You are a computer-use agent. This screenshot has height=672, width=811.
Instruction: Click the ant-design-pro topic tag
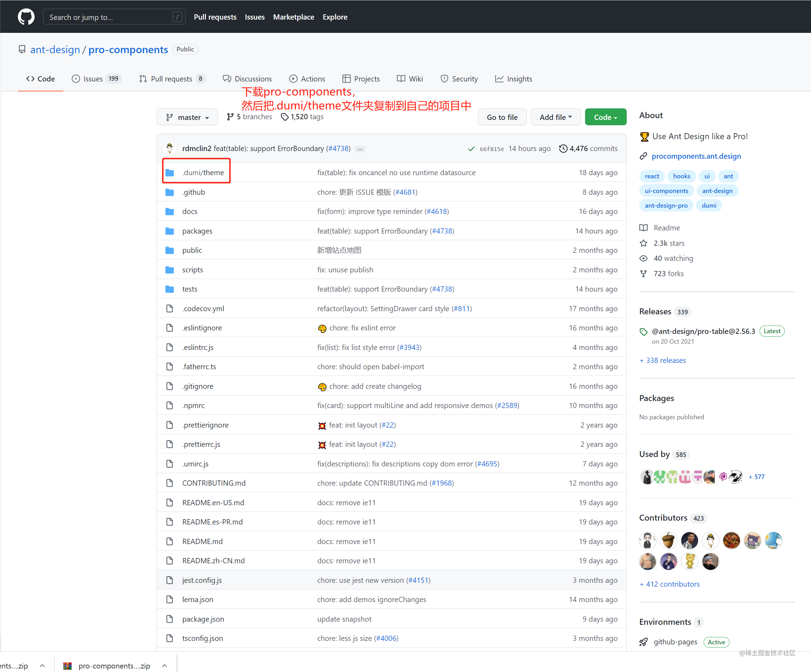tap(666, 206)
